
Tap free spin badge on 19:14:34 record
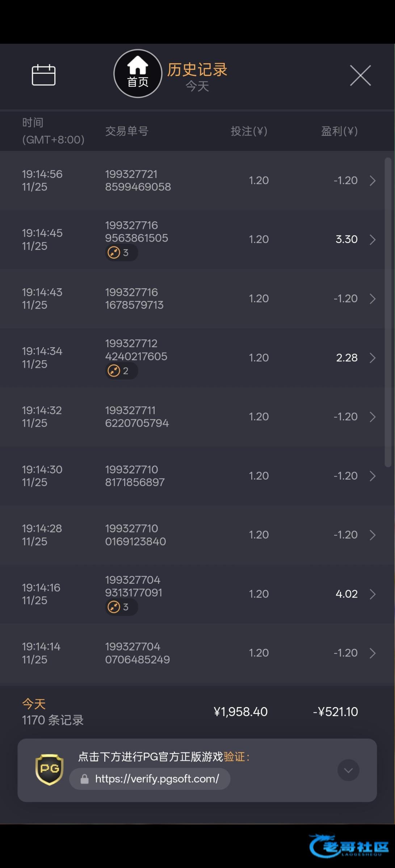click(x=121, y=371)
